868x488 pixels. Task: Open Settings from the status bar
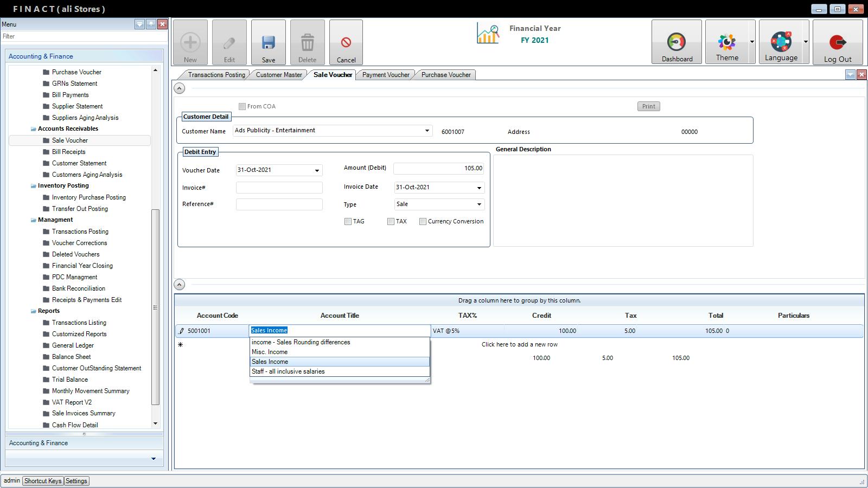pyautogui.click(x=76, y=481)
